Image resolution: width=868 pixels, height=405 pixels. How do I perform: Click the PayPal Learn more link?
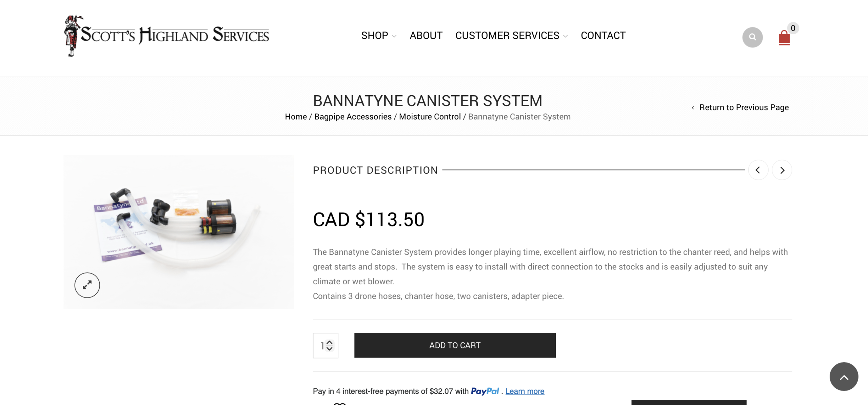pos(525,391)
